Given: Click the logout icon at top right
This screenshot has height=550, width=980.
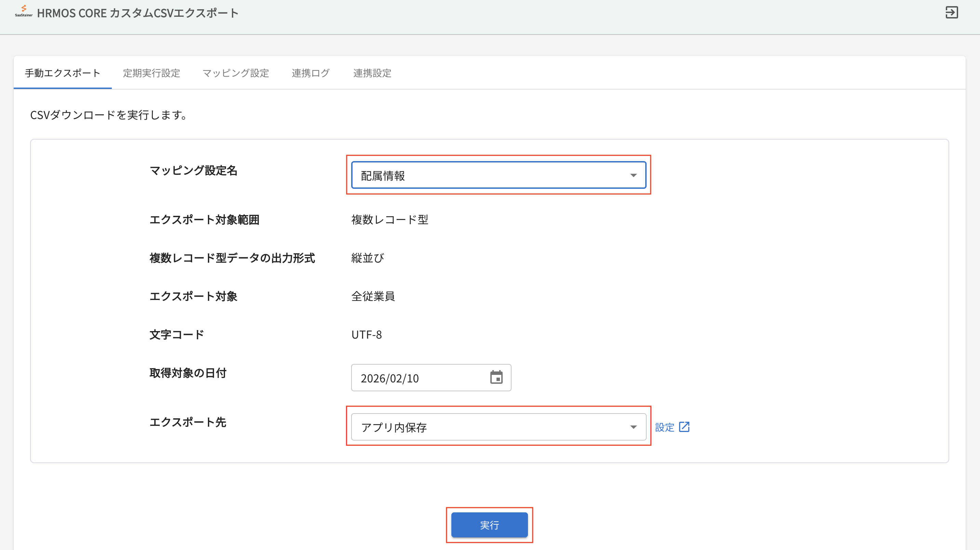Looking at the screenshot, I should click(952, 13).
